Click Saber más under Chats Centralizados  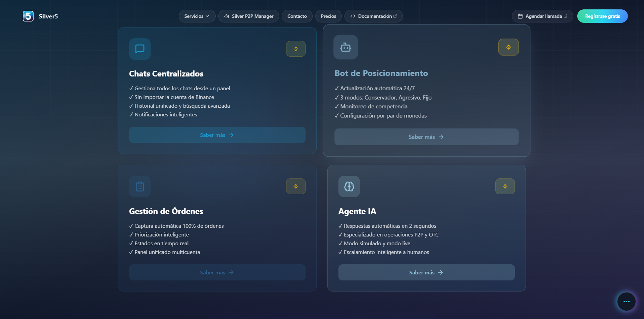point(217,135)
